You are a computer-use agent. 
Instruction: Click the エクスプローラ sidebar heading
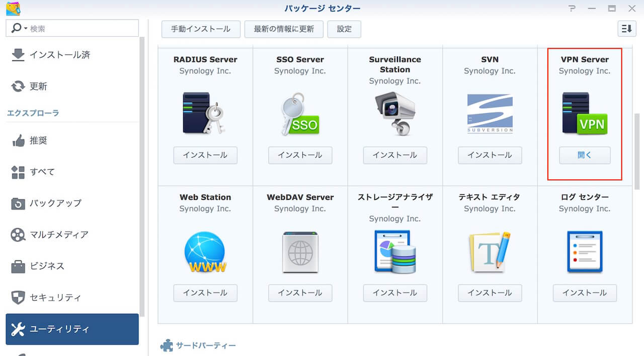33,113
